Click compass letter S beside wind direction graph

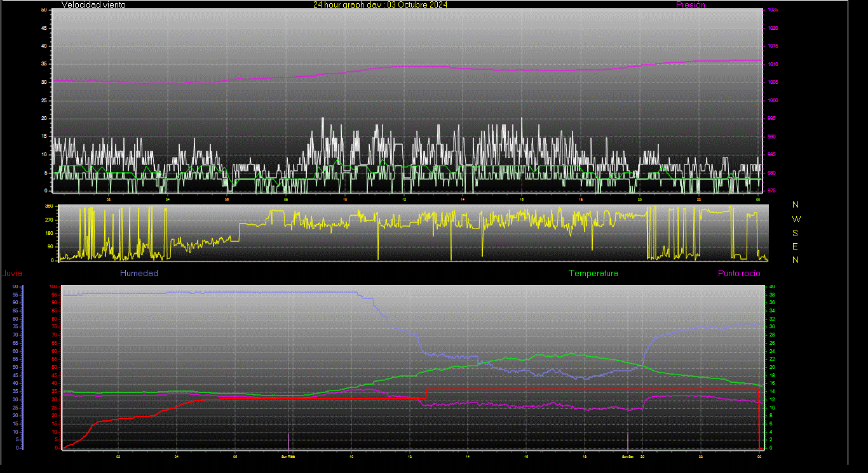pyautogui.click(x=796, y=233)
